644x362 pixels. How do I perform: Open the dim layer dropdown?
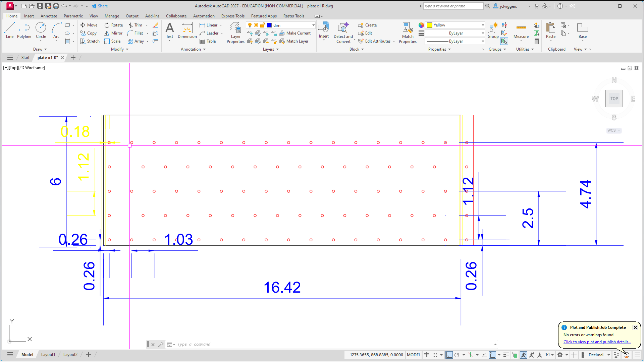point(291,25)
